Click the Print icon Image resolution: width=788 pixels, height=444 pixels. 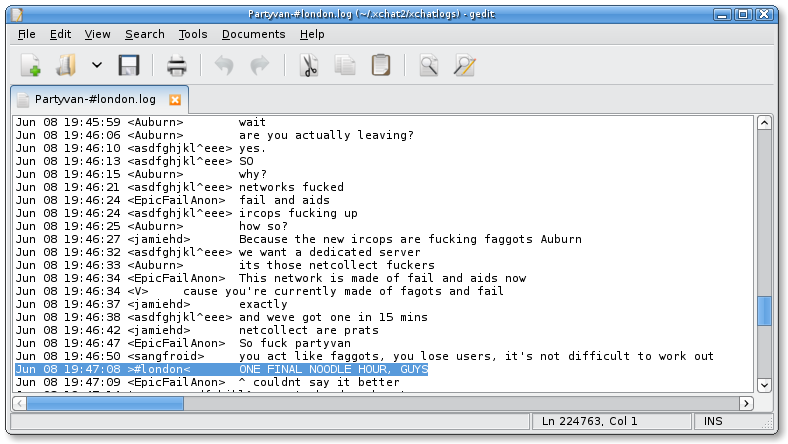(x=177, y=66)
